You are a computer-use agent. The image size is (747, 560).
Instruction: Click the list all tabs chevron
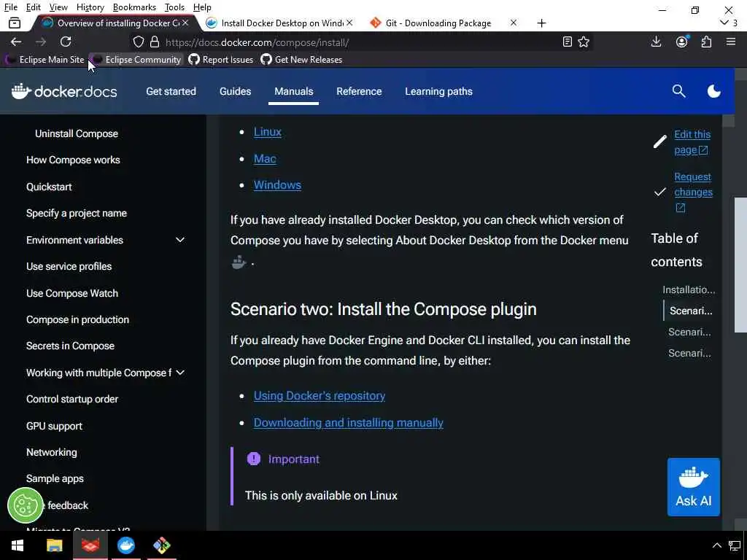point(724,23)
